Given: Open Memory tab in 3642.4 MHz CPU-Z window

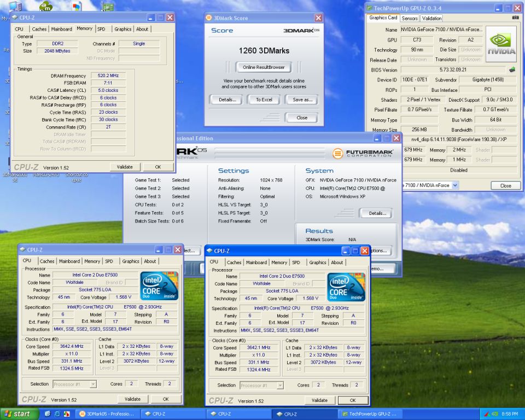Looking at the screenshot, I should click(x=92, y=261).
